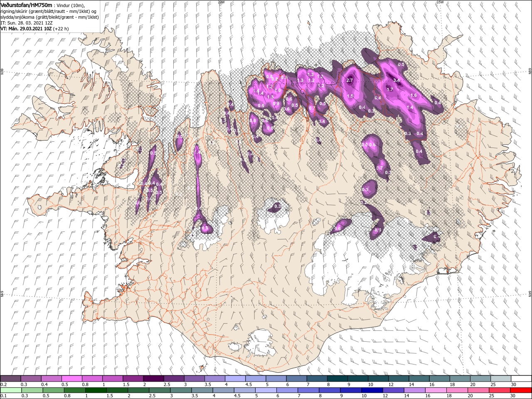The width and height of the screenshot is (532, 399).
Task: Click the bright pink swatch between 0.5 and 0.8
Action: point(72,379)
